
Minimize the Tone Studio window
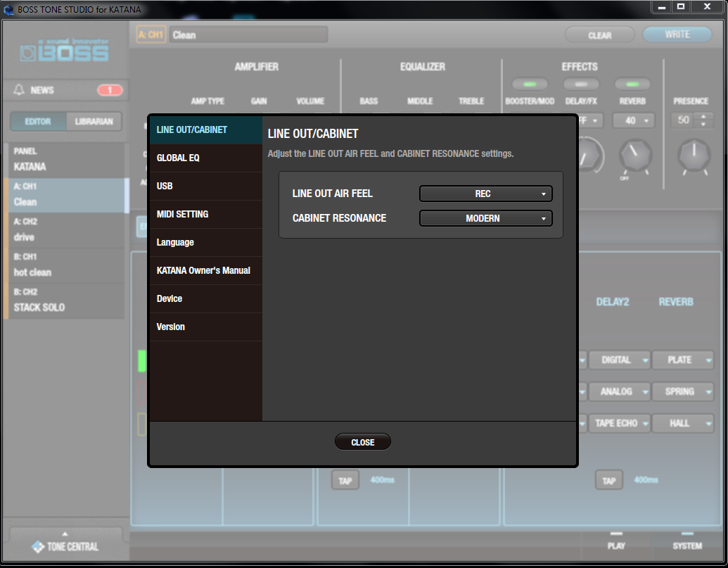(662, 7)
